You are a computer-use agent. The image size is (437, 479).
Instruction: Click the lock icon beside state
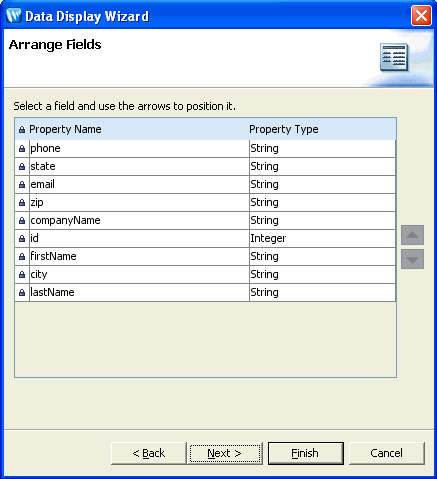(x=22, y=167)
